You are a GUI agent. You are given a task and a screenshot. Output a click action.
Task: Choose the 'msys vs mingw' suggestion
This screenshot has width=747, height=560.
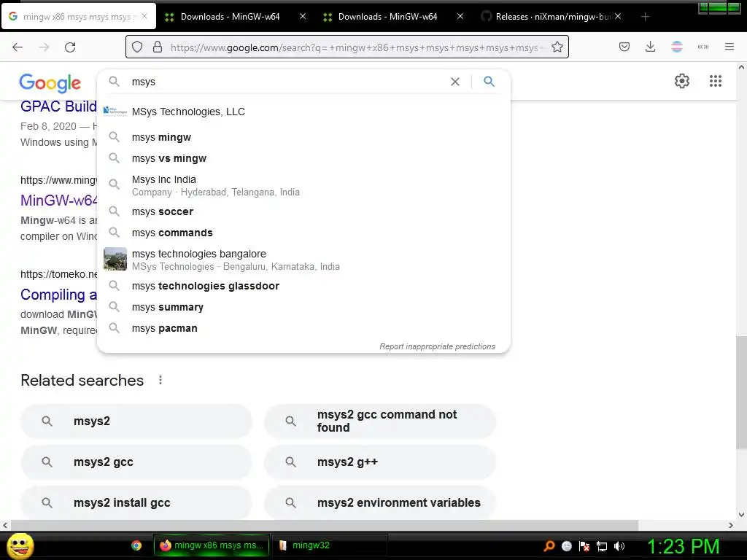[x=303, y=158]
